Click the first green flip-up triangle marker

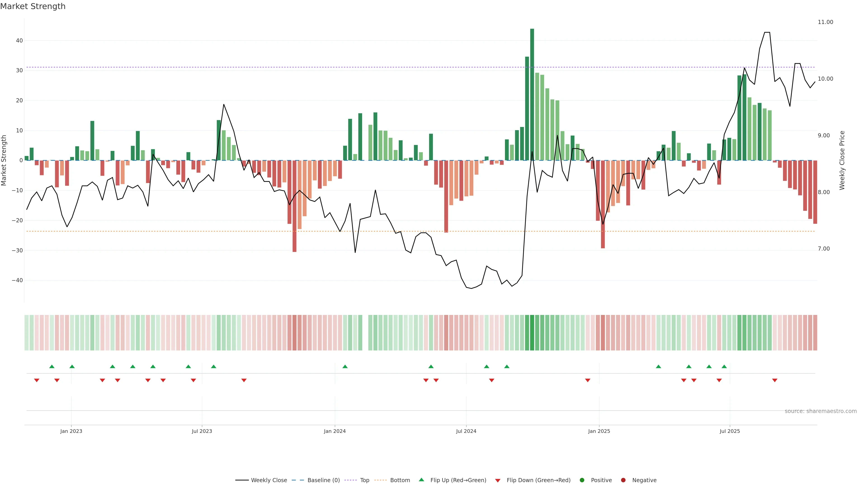click(x=52, y=366)
